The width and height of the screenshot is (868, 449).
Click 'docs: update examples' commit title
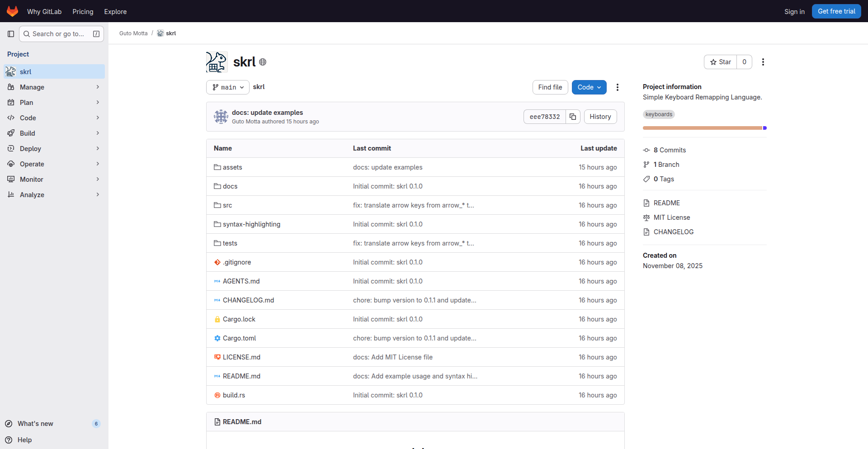[x=267, y=113]
